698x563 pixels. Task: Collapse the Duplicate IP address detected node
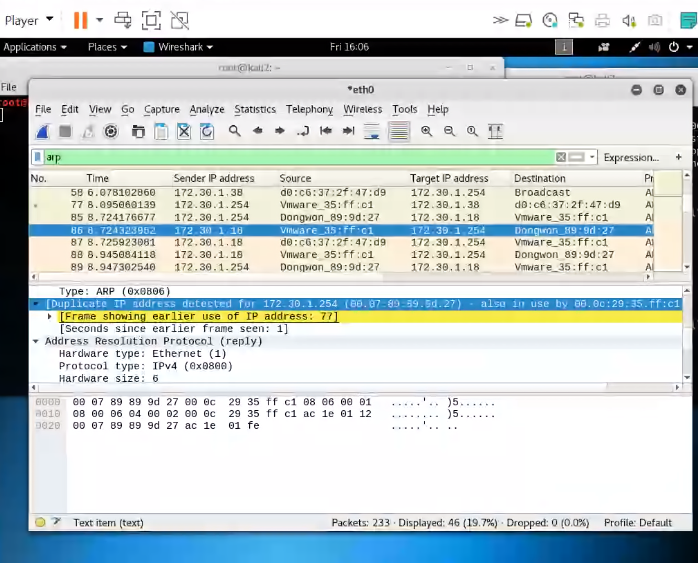(36, 304)
